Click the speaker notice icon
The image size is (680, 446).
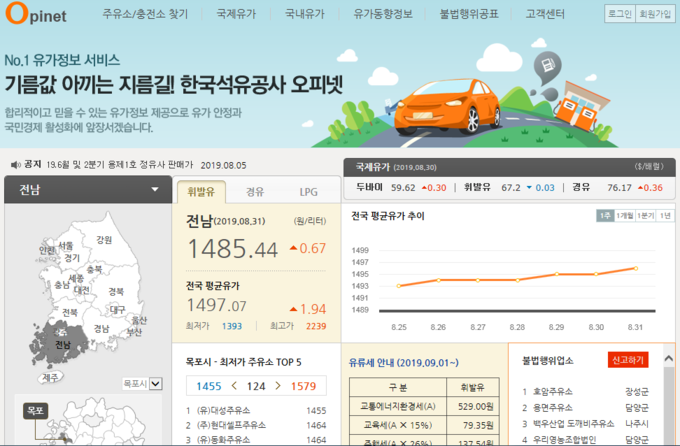16,164
